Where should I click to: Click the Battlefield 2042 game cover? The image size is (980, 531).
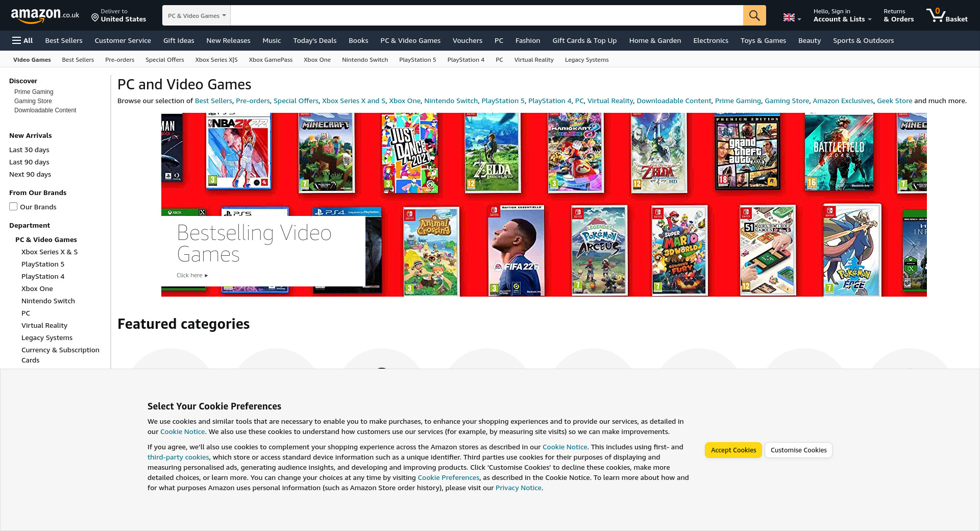tap(839, 152)
